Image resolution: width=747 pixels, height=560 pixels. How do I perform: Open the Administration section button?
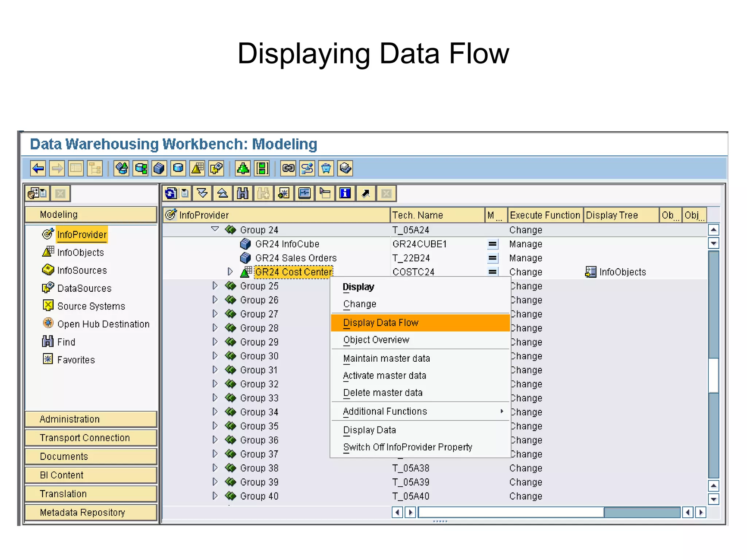[x=91, y=419]
